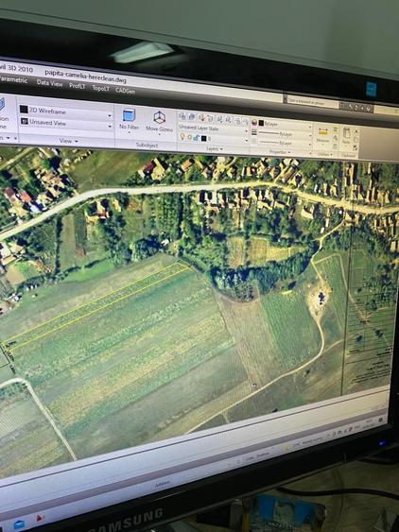Toggle the layer lightbulb on/off icon
The height and width of the screenshot is (532, 399).
click(x=182, y=136)
